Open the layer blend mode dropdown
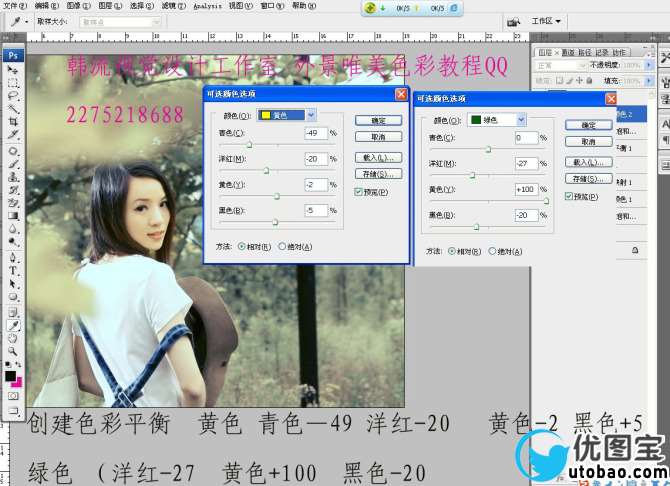670x486 pixels. pos(560,65)
